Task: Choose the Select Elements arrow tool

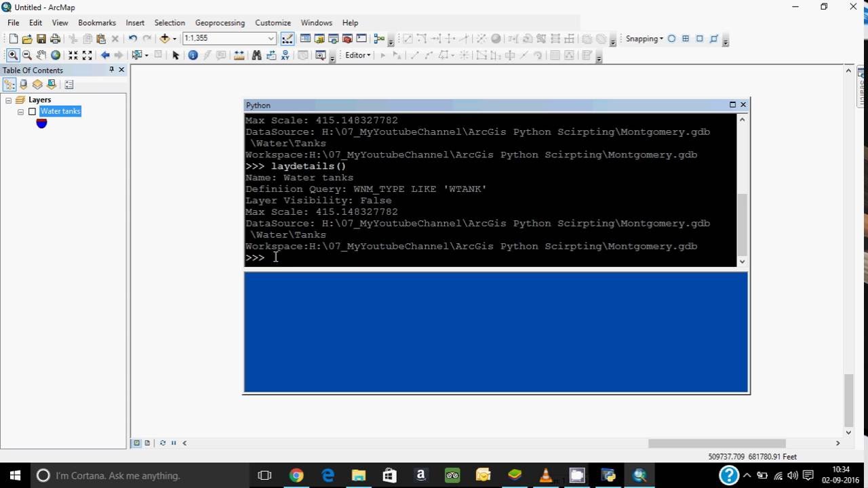Action: (176, 55)
